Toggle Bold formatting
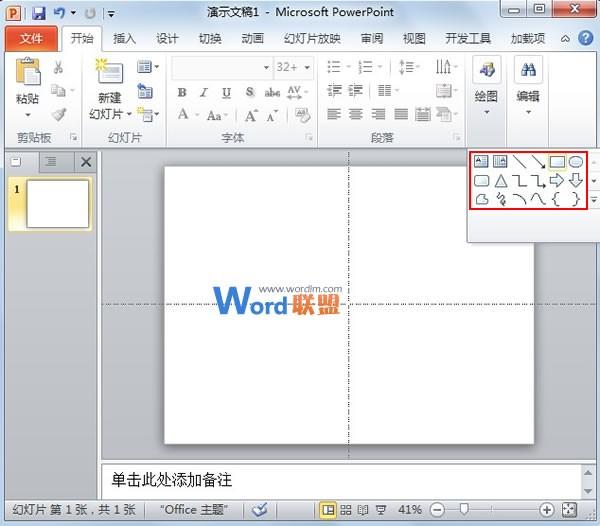The image size is (600, 526). 182,92
